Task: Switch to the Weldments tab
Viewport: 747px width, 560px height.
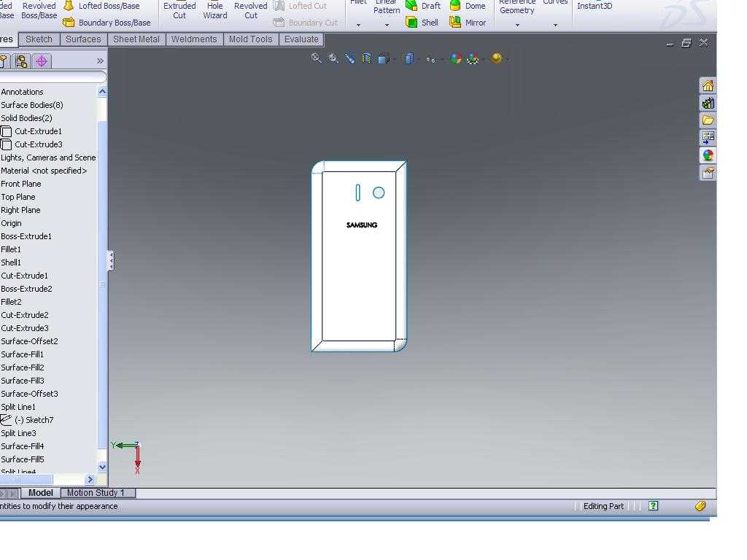Action: pos(194,39)
